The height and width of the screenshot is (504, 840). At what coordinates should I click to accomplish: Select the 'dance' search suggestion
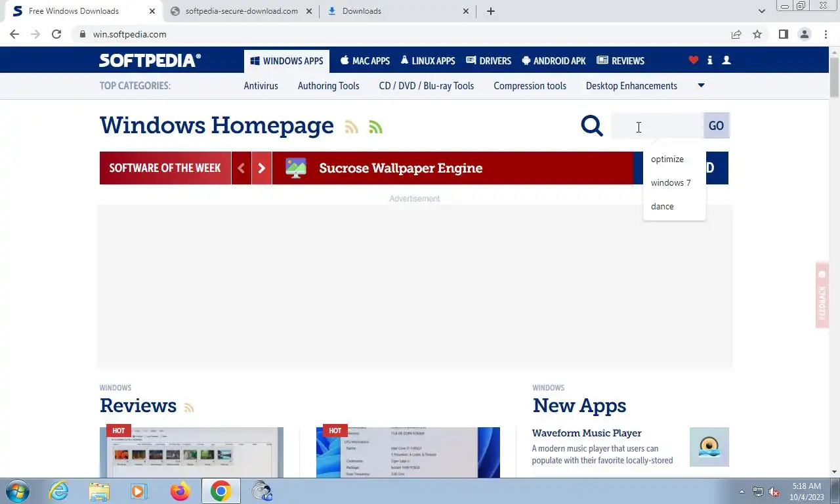675,207
